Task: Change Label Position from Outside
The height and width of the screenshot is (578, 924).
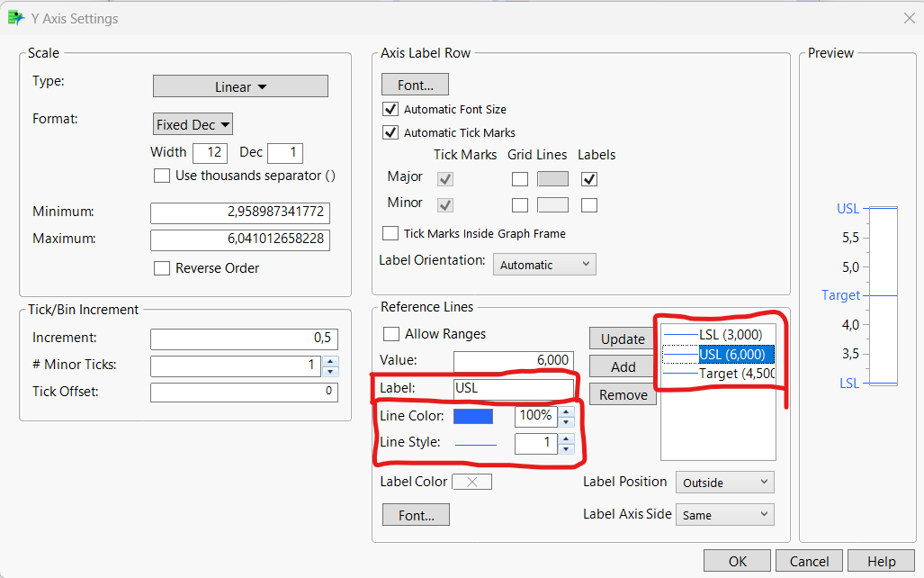Action: pyautogui.click(x=724, y=482)
